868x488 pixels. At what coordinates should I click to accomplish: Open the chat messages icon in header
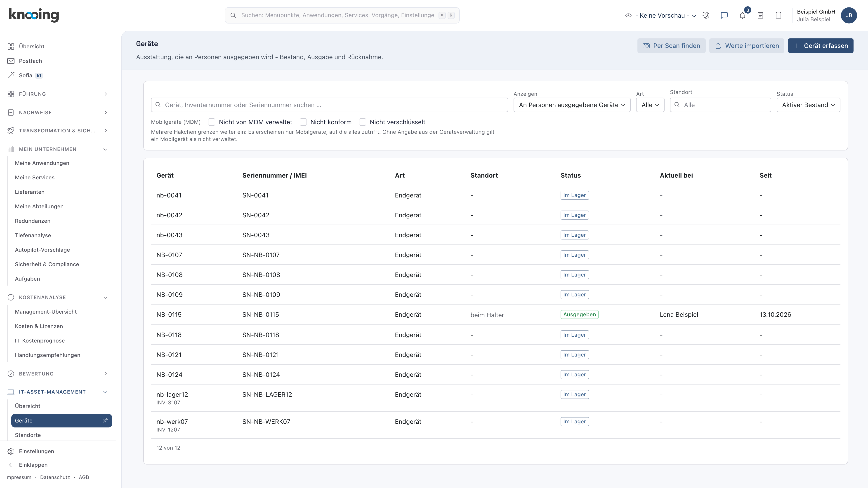click(724, 15)
